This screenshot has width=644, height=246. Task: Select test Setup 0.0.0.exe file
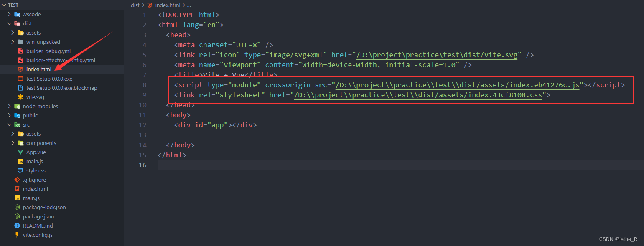click(x=49, y=79)
